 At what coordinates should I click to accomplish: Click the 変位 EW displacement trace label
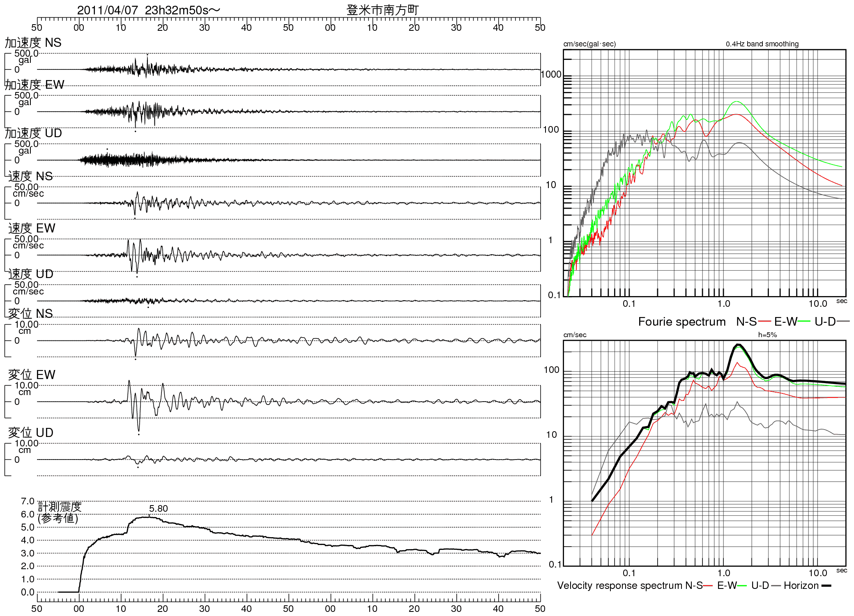[32, 375]
